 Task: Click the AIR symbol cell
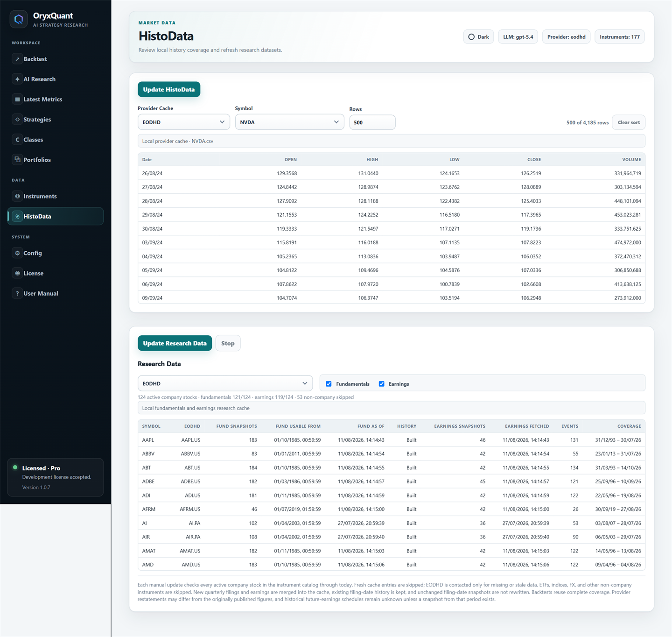(146, 537)
